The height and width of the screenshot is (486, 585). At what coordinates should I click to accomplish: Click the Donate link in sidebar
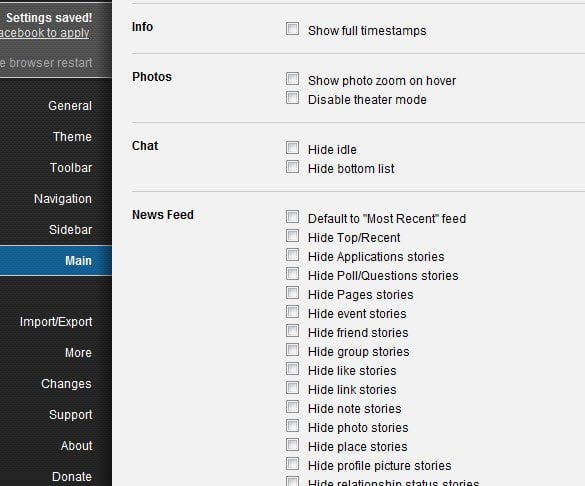(72, 477)
